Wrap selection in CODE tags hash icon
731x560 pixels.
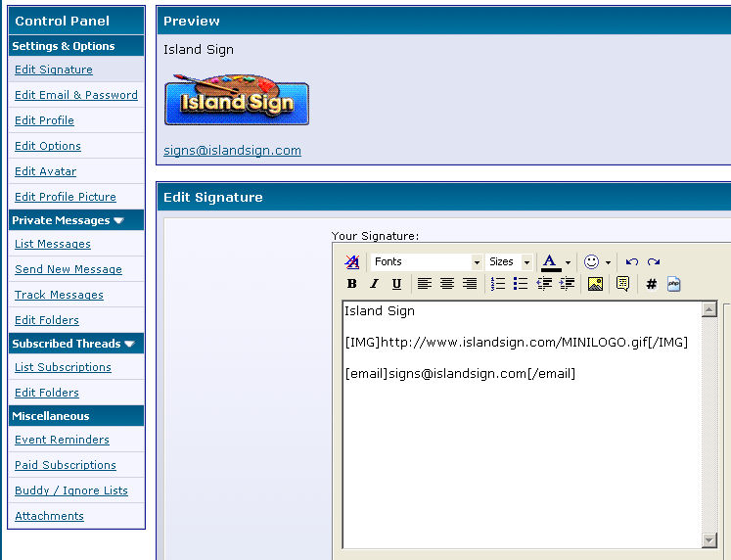[x=652, y=284]
